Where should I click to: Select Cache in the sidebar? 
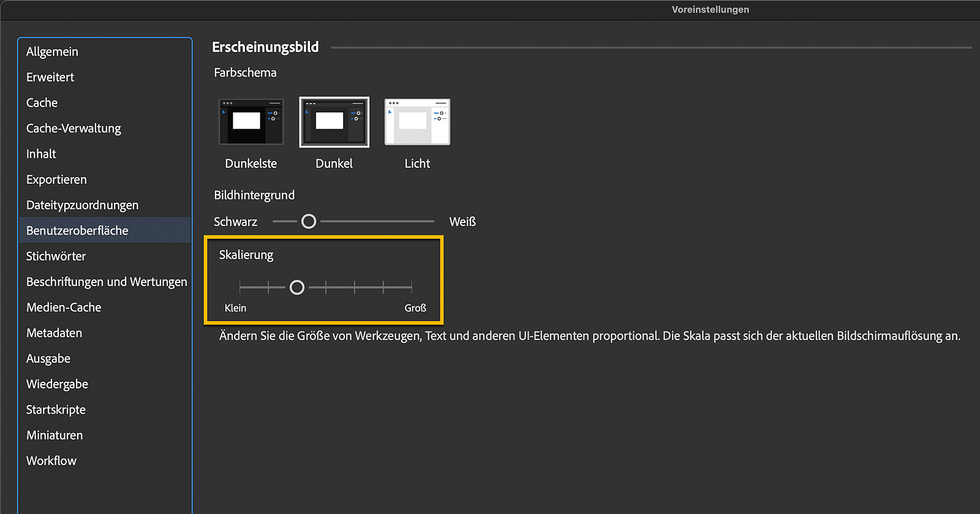(x=42, y=103)
